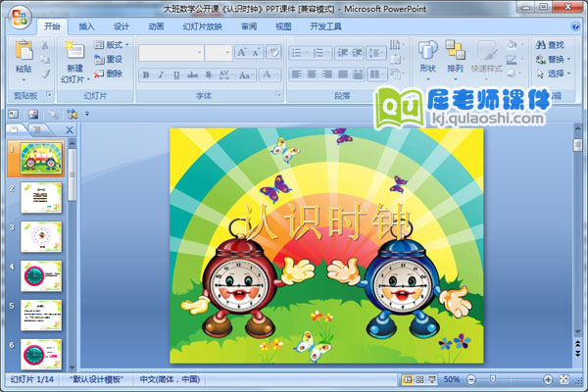Close the slide thumbnails pane
Viewport: 588px width, 392px height.
pyautogui.click(x=70, y=129)
